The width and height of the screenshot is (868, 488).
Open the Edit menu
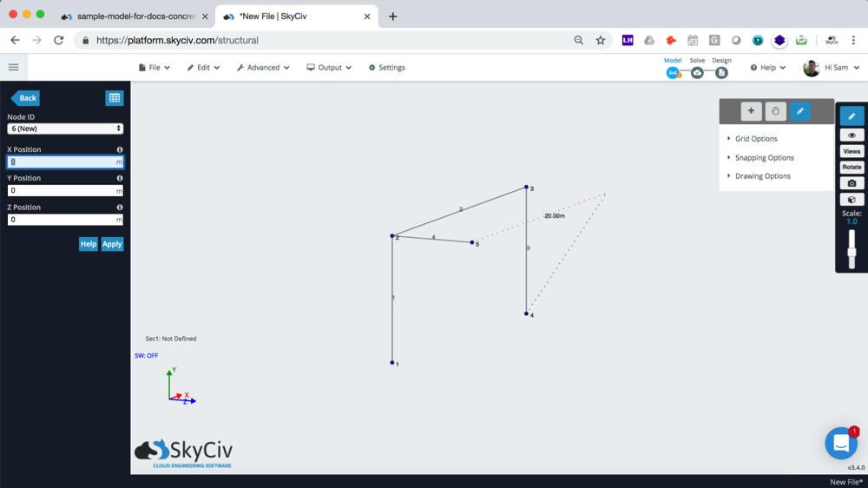point(203,68)
